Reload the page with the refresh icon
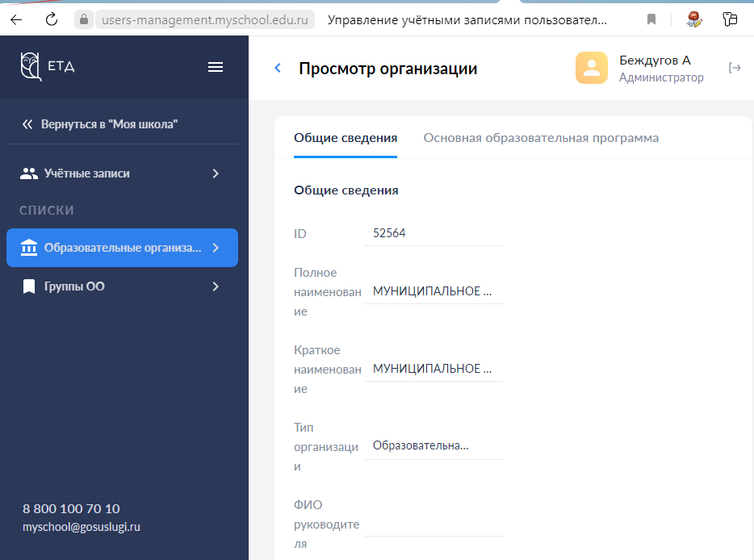 click(x=52, y=19)
